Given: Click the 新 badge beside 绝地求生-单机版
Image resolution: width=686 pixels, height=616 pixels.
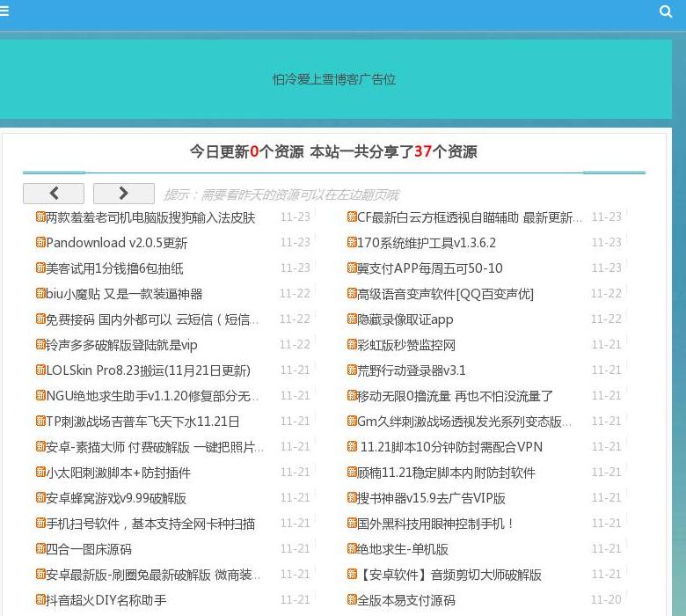Looking at the screenshot, I should 352,547.
